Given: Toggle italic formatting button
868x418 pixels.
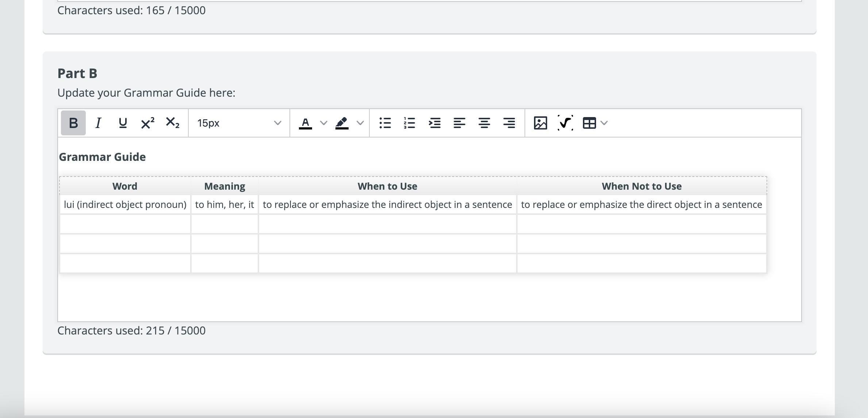Looking at the screenshot, I should click(98, 123).
